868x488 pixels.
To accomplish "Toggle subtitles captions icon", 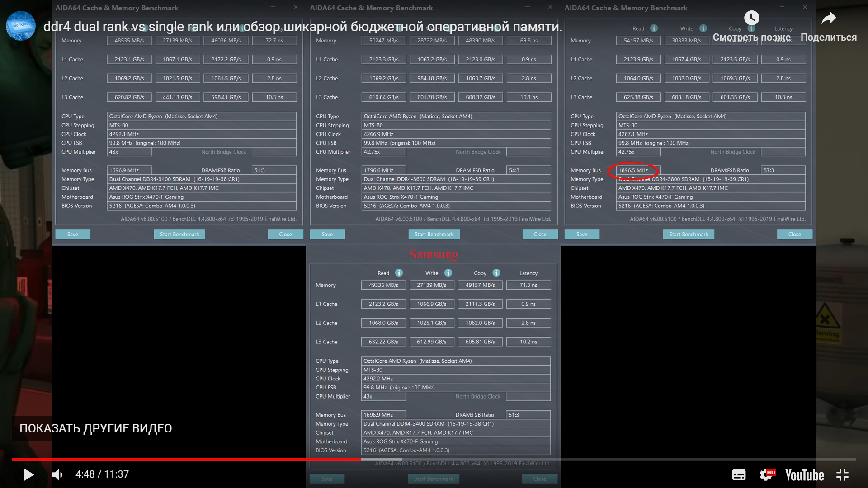I will coord(739,475).
